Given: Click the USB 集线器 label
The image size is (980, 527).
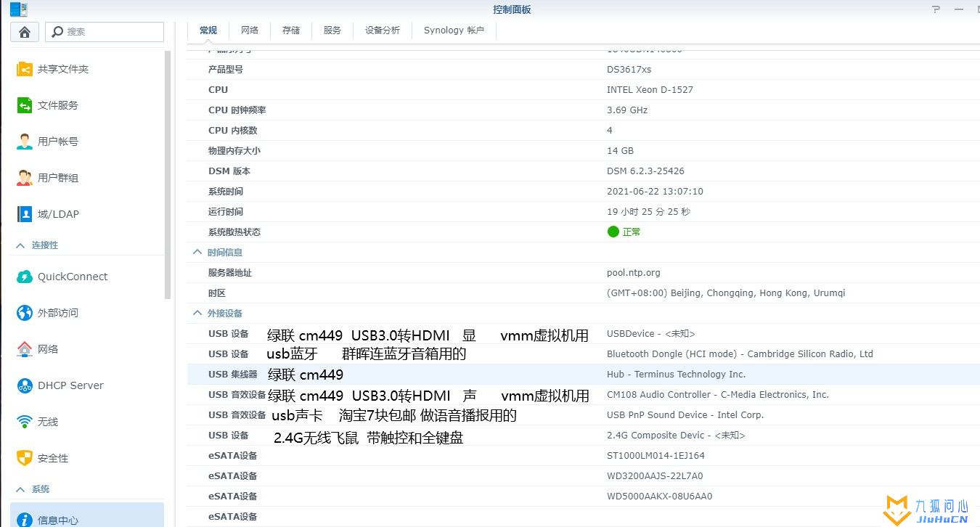Looking at the screenshot, I should [233, 375].
